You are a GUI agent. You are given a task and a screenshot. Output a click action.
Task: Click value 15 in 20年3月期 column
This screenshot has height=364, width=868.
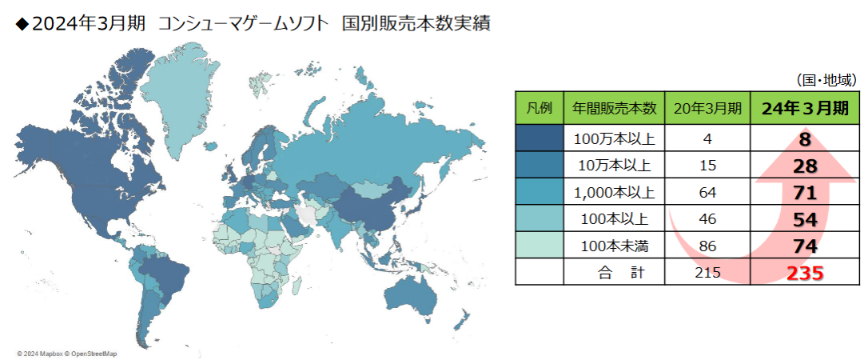point(707,166)
